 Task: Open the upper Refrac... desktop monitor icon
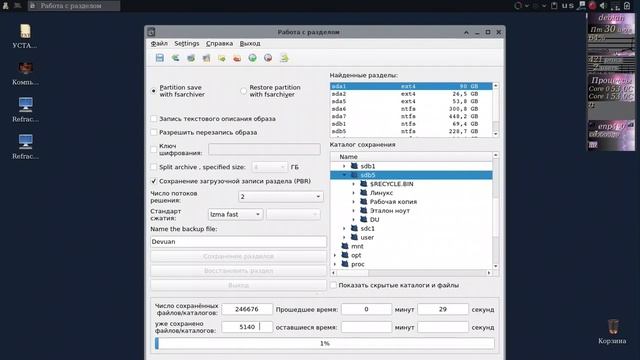click(25, 104)
